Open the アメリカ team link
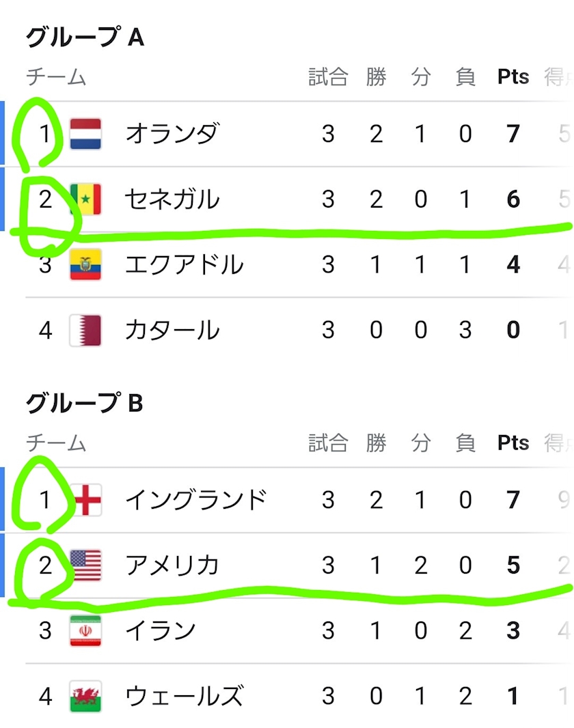This screenshot has width=574, height=728. (x=172, y=565)
